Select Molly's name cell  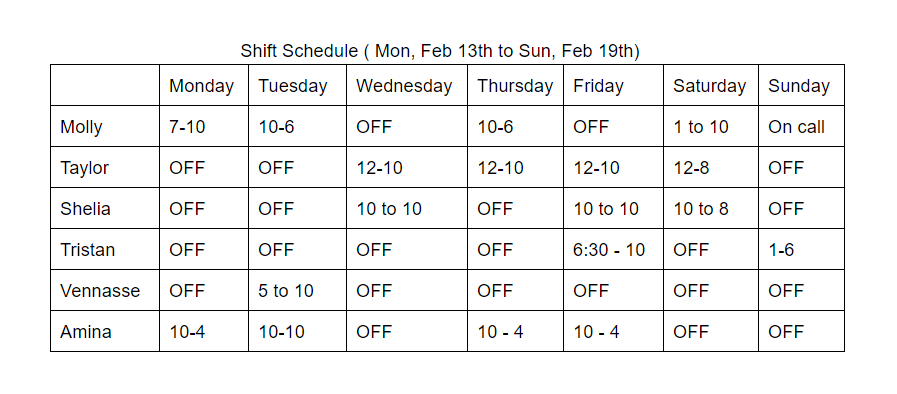(x=105, y=126)
